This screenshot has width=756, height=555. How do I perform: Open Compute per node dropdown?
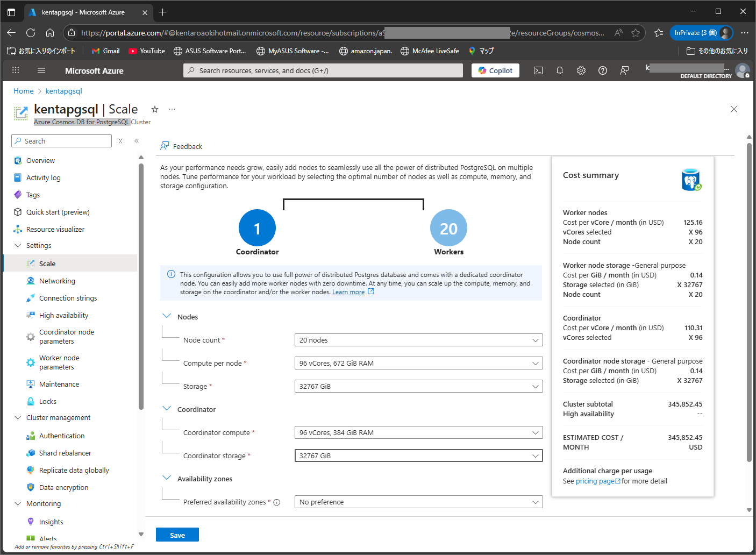[x=418, y=363]
